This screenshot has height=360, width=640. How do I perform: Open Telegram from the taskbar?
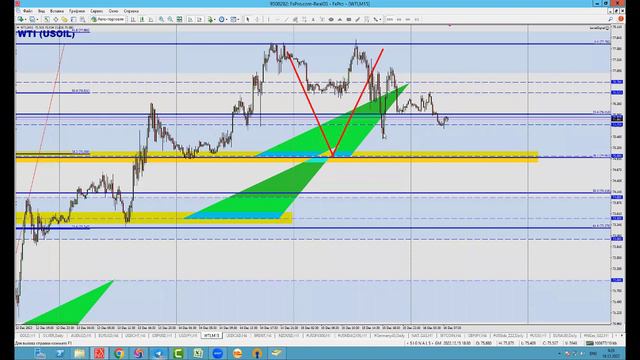[x=158, y=353]
